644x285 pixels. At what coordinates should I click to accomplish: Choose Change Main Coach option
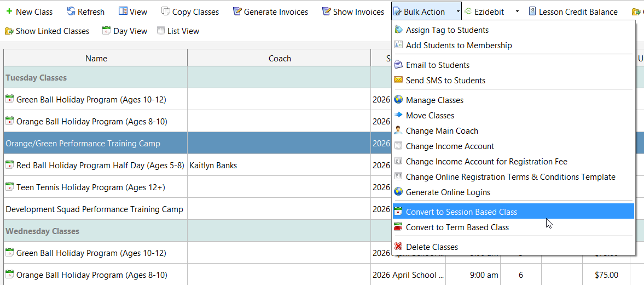pyautogui.click(x=442, y=131)
